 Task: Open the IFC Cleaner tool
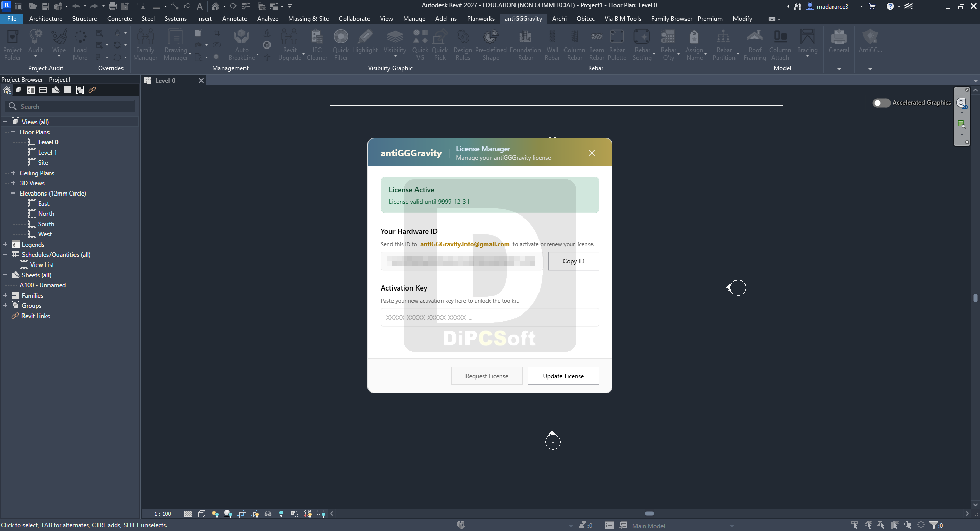317,45
